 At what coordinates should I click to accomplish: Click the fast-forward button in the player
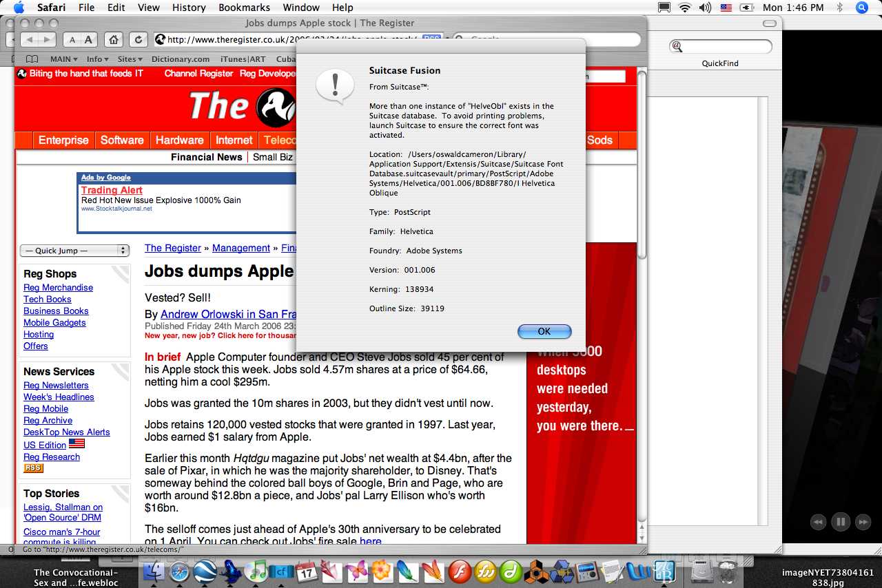[x=863, y=522]
